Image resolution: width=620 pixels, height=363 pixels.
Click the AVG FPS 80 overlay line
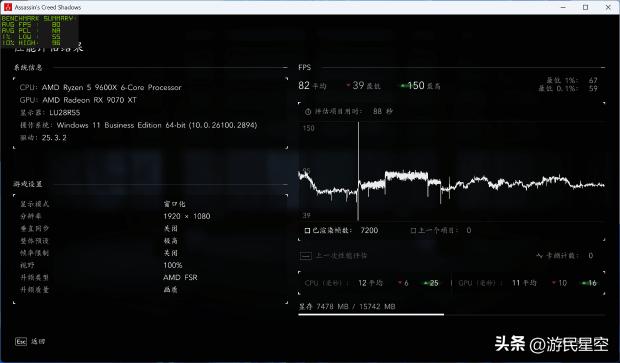click(31, 25)
